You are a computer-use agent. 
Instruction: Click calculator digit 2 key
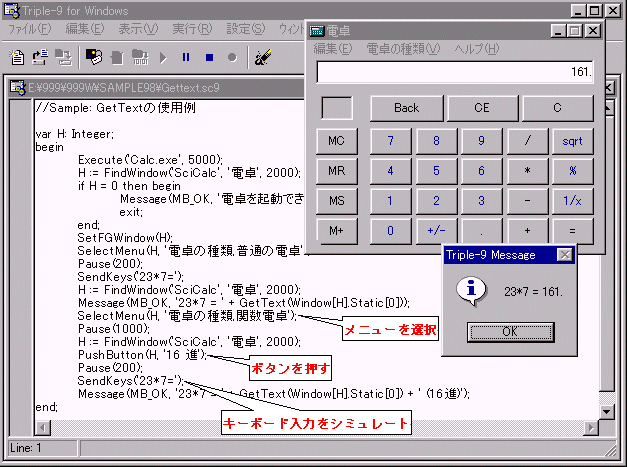436,201
